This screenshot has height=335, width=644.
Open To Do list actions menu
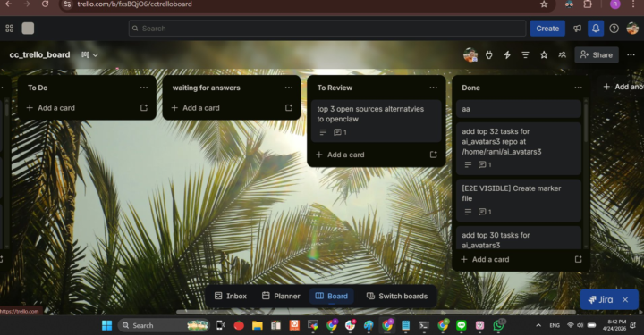point(144,88)
